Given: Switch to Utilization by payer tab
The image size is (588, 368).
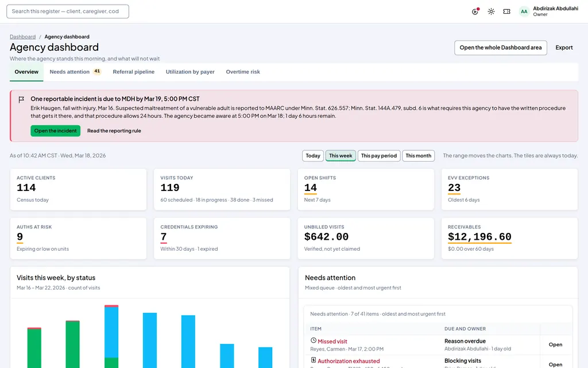Looking at the screenshot, I should point(190,72).
